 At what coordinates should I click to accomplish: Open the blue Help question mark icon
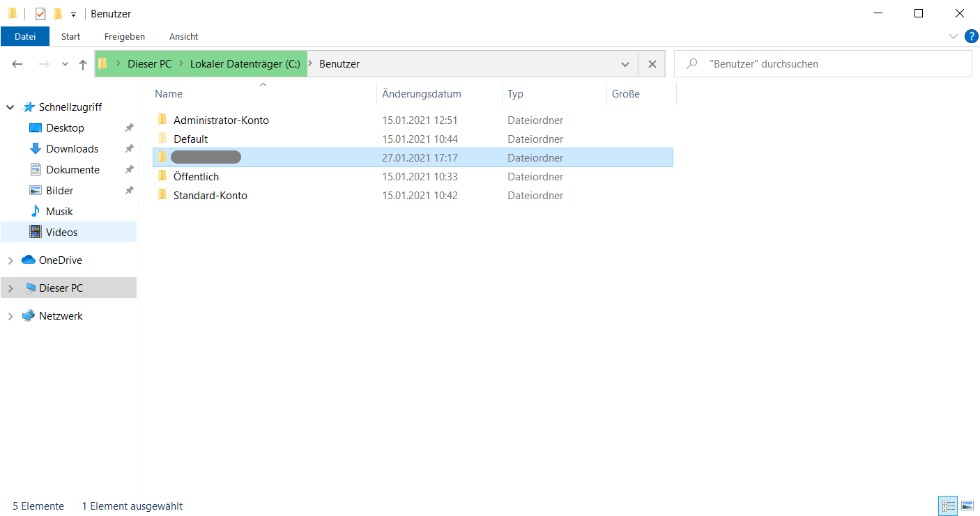971,36
